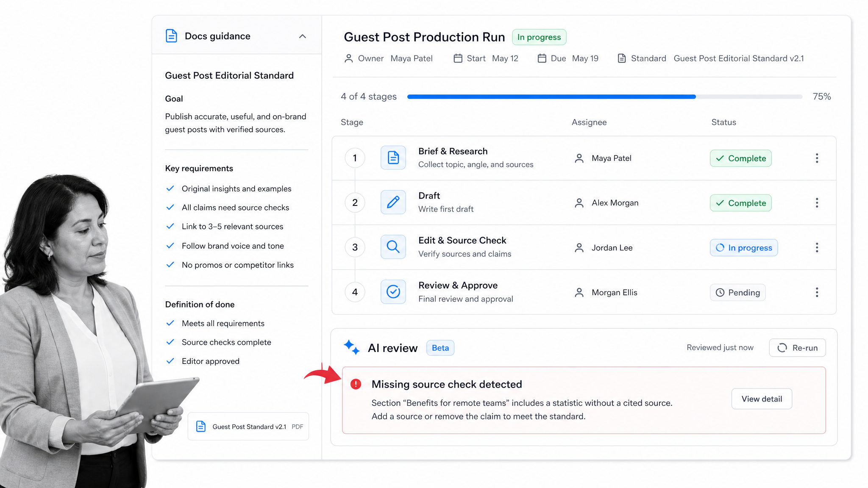Click the Complete status badge for Draft

(741, 203)
